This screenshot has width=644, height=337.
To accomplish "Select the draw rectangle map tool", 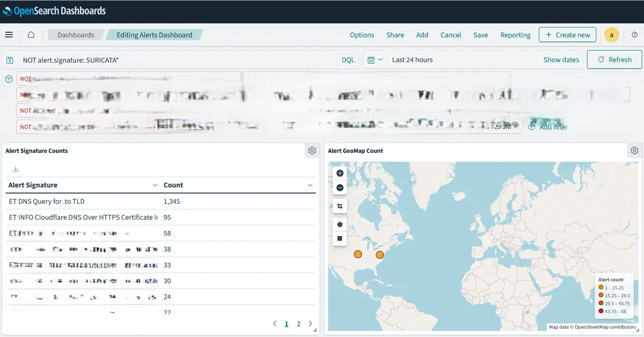I will point(340,238).
